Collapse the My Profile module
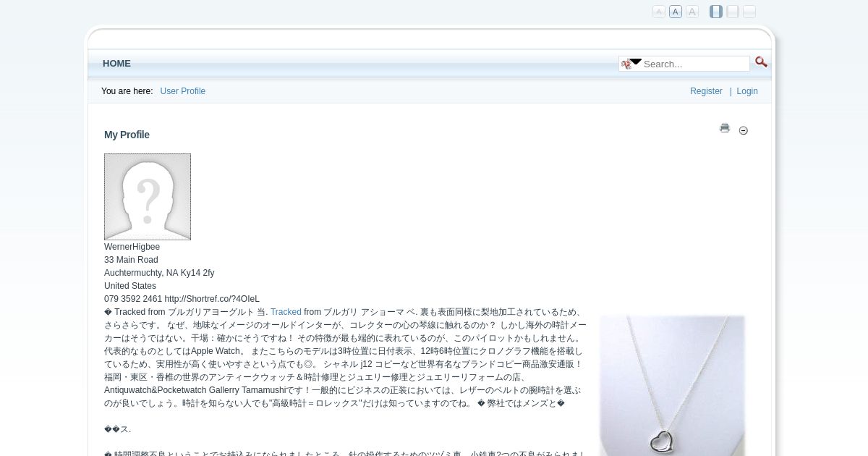 [x=744, y=130]
